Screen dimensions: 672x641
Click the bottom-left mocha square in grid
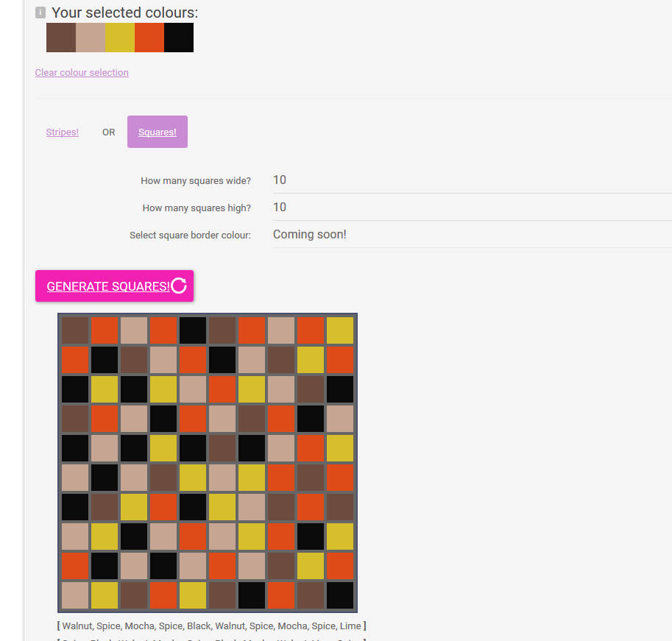pos(75,595)
